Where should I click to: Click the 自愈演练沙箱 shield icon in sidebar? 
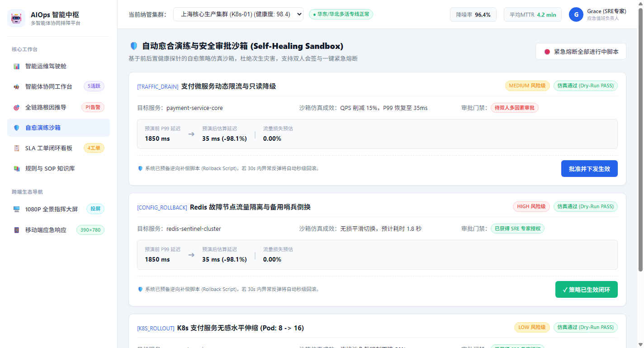click(17, 128)
